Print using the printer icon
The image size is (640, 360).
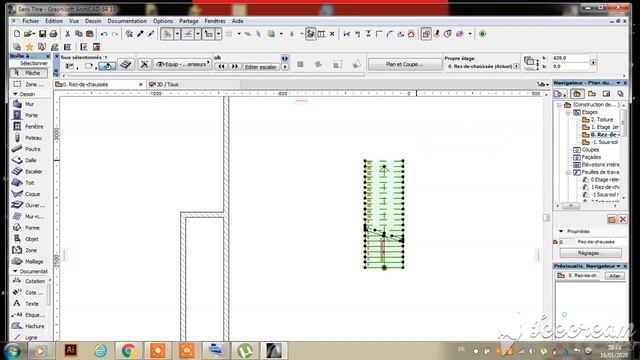[x=53, y=34]
